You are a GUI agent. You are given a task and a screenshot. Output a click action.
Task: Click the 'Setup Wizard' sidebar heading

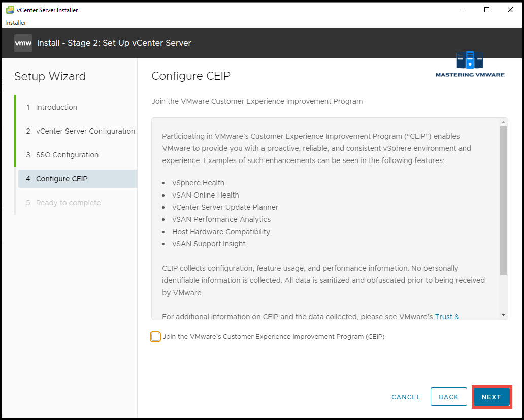50,77
